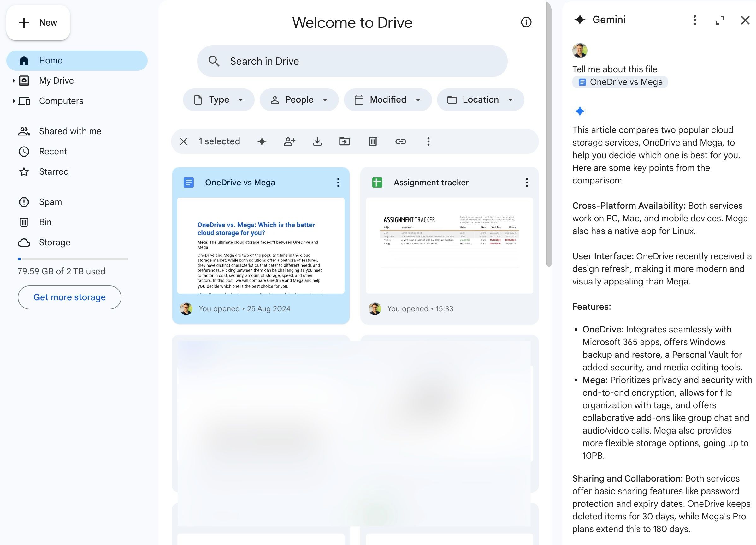The image size is (756, 545).
Task: Download the selected OneDrive vs Mega file
Action: [x=317, y=141]
